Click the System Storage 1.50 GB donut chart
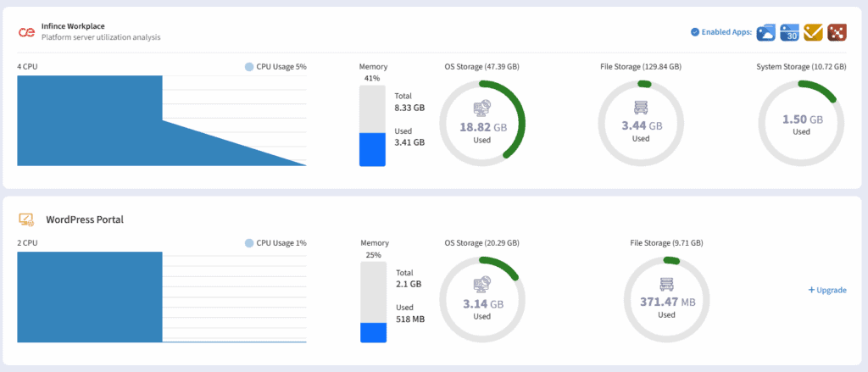This screenshot has height=372, width=868. pos(801,121)
